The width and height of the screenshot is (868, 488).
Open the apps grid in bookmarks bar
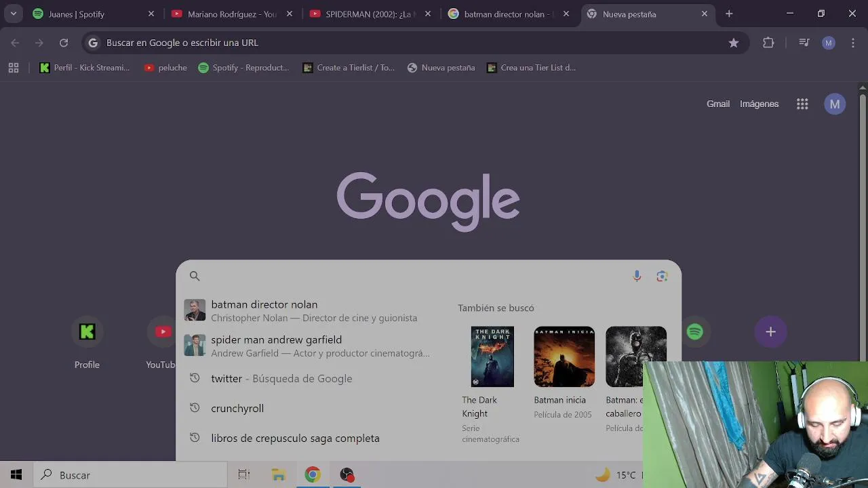point(14,68)
